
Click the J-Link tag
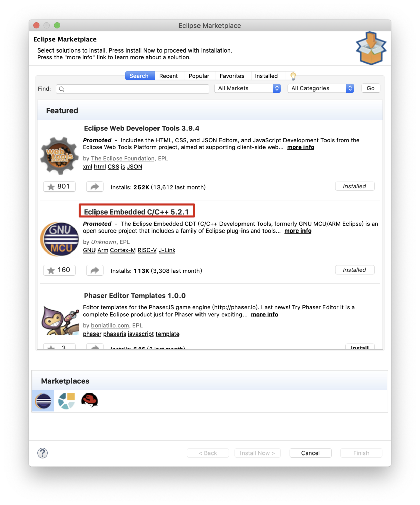(167, 250)
